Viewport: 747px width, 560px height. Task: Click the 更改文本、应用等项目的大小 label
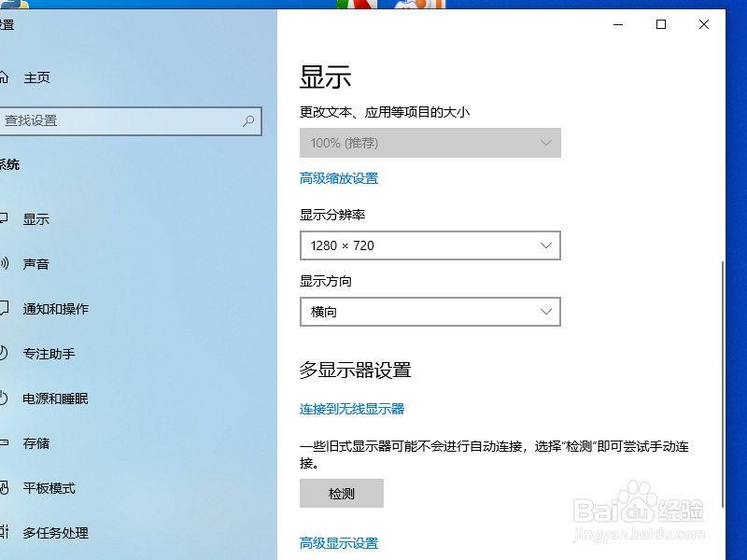[385, 112]
